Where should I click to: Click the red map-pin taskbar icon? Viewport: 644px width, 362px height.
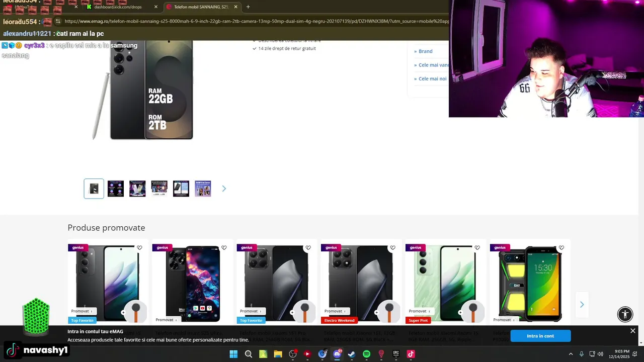381,354
